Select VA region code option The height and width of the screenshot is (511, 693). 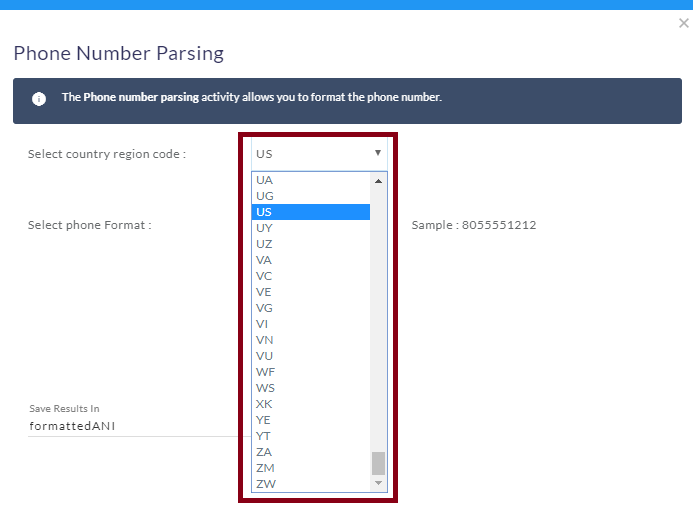311,260
